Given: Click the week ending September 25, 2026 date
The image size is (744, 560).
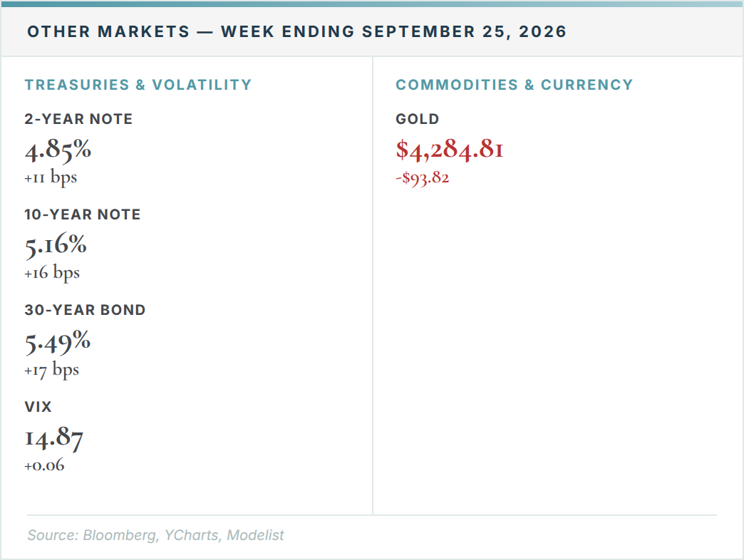Looking at the screenshot, I should 393,31.
